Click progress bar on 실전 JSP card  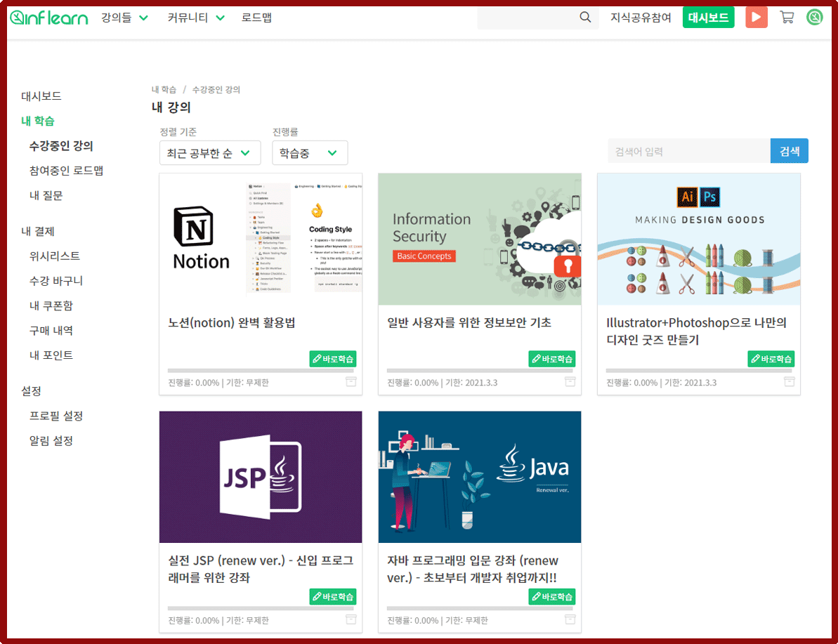coord(261,608)
